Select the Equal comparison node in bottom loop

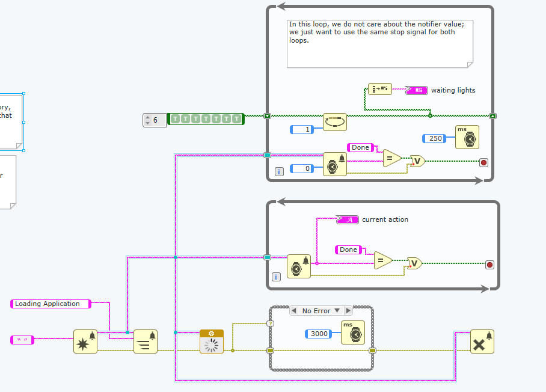coord(382,260)
